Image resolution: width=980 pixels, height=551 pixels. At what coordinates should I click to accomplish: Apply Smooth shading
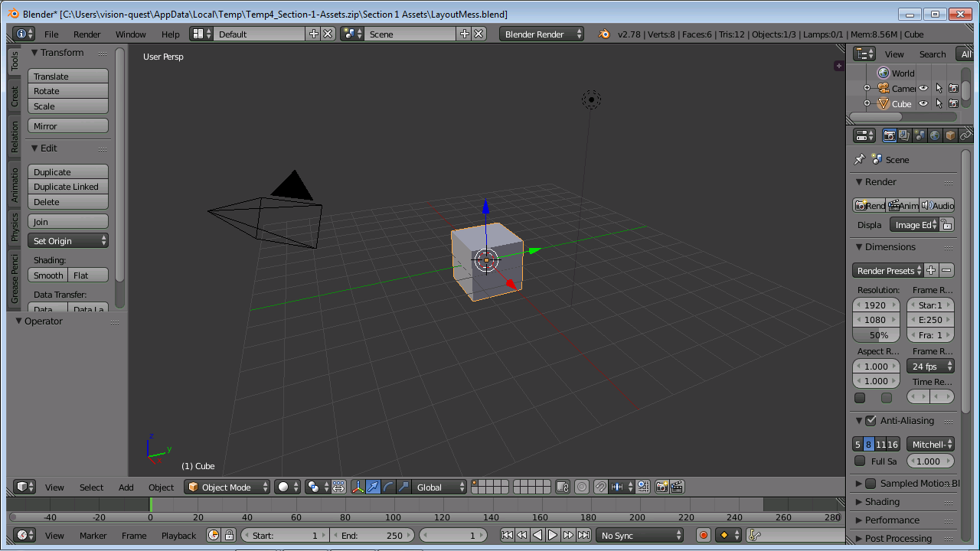47,275
